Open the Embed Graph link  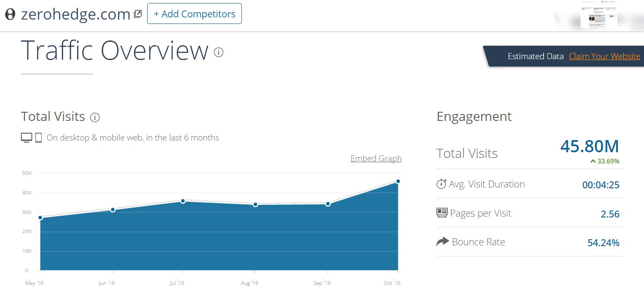point(376,158)
